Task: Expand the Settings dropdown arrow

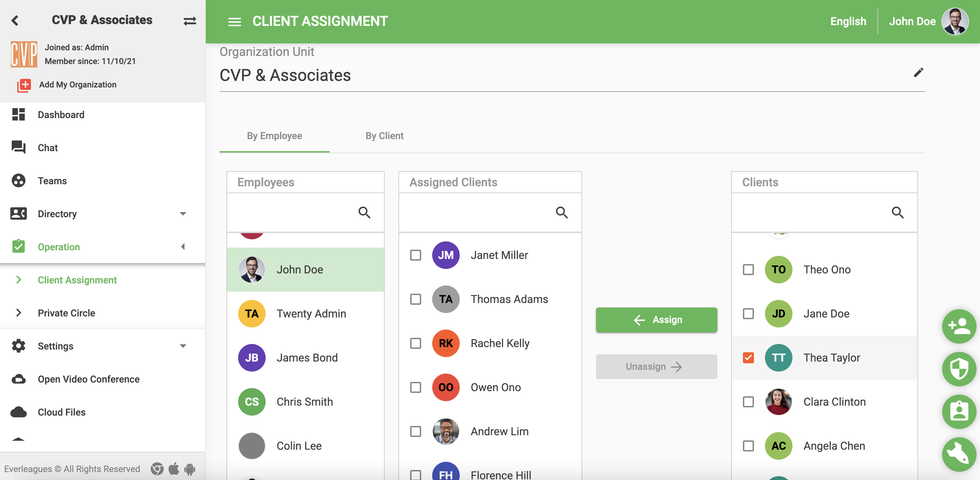Action: [x=183, y=346]
